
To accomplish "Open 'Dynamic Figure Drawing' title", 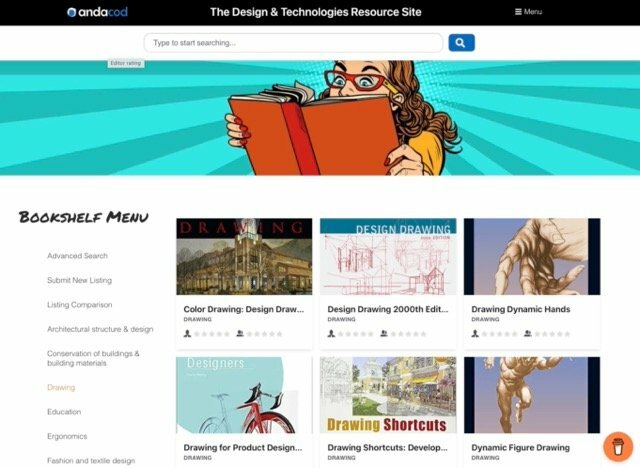I will [520, 448].
